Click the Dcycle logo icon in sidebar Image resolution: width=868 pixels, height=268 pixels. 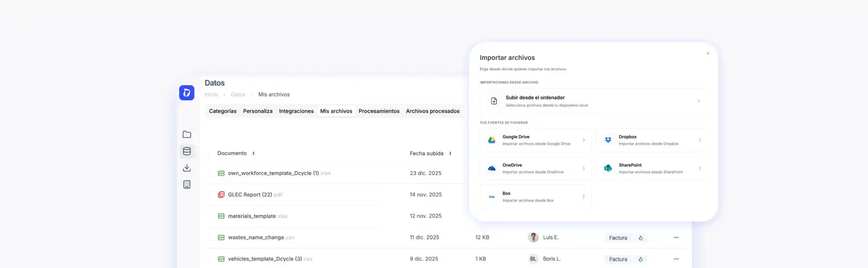(187, 93)
